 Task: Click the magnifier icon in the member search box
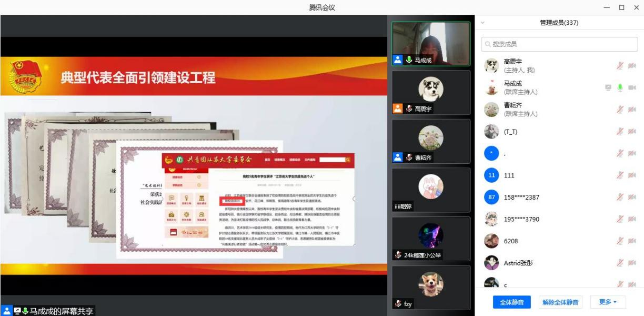[488, 44]
